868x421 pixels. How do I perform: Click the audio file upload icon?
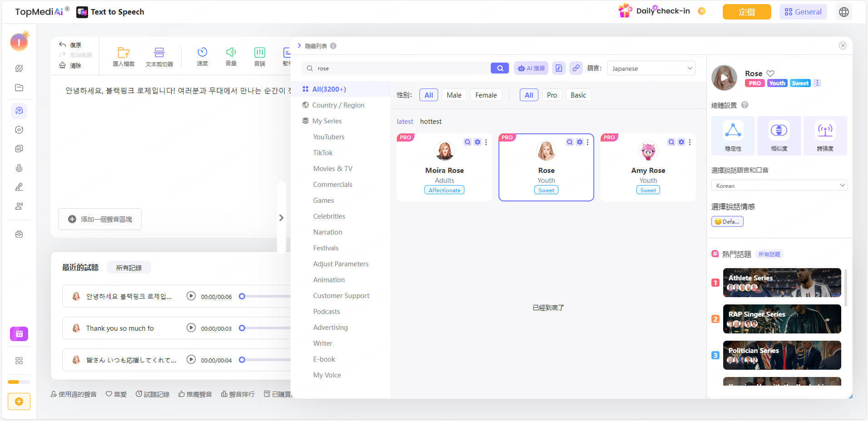tap(559, 68)
